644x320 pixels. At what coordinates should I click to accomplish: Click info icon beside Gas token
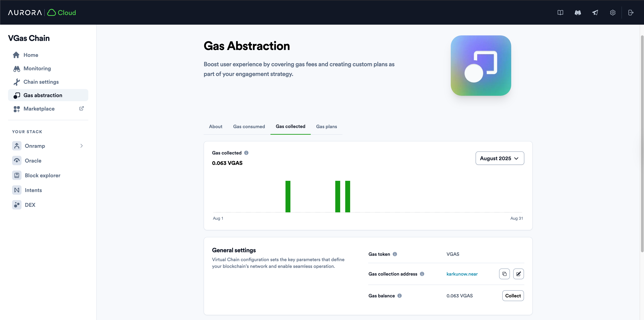point(395,254)
